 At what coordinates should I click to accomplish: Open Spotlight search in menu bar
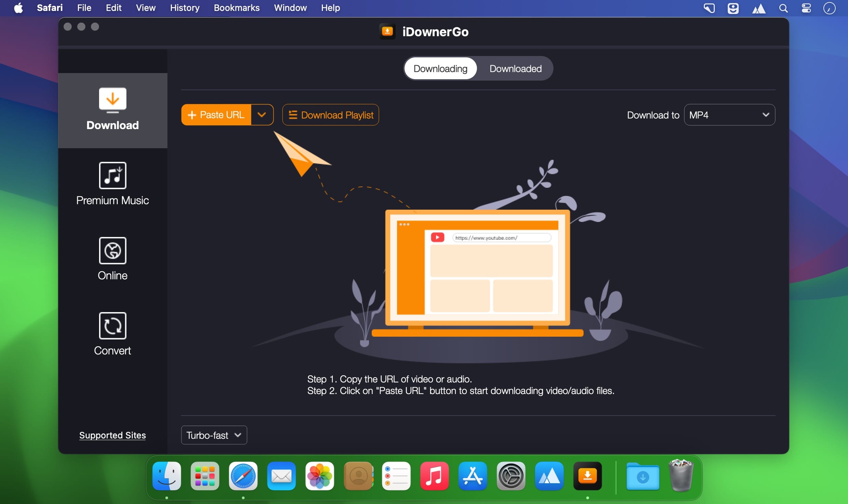(783, 8)
